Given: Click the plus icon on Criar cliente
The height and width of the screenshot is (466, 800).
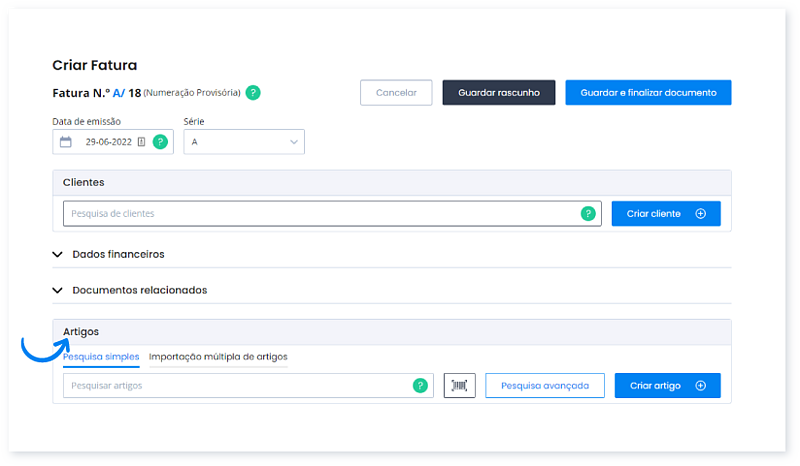Looking at the screenshot, I should [700, 214].
